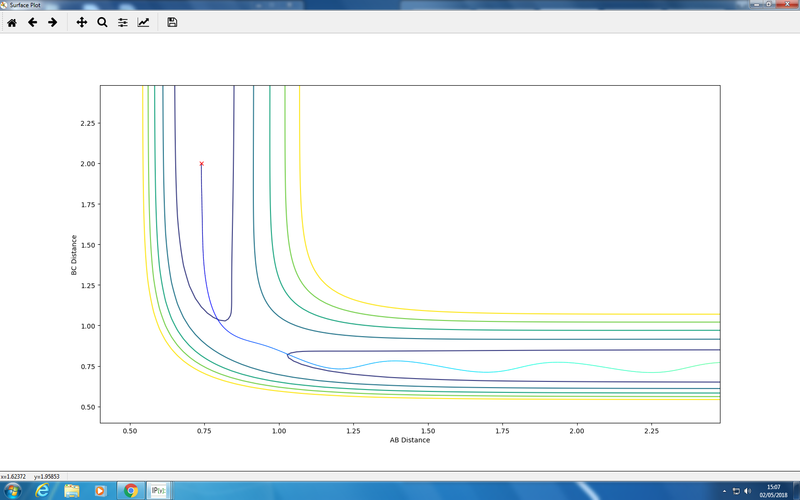Expand the hidden system tray icons
800x500 pixels.
724,490
